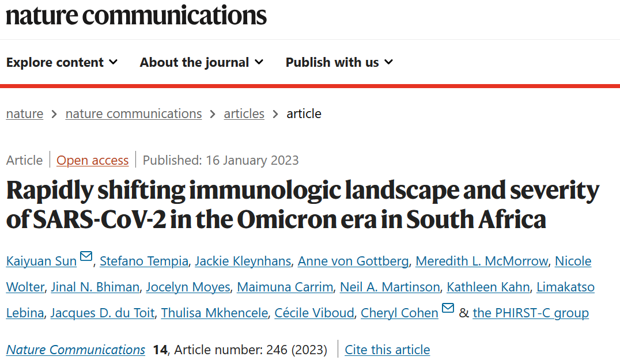620x364 pixels.
Task: Click the Open access link
Action: tap(93, 161)
